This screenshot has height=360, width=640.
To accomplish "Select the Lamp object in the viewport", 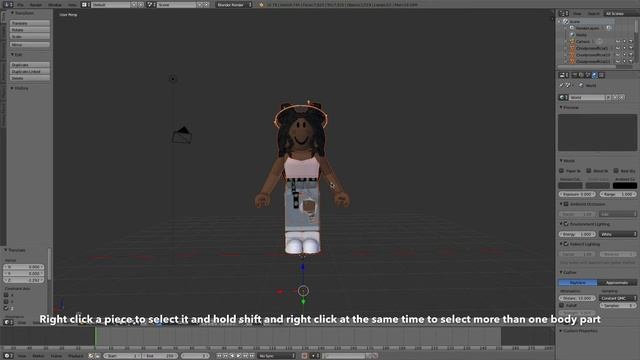I will (173, 79).
